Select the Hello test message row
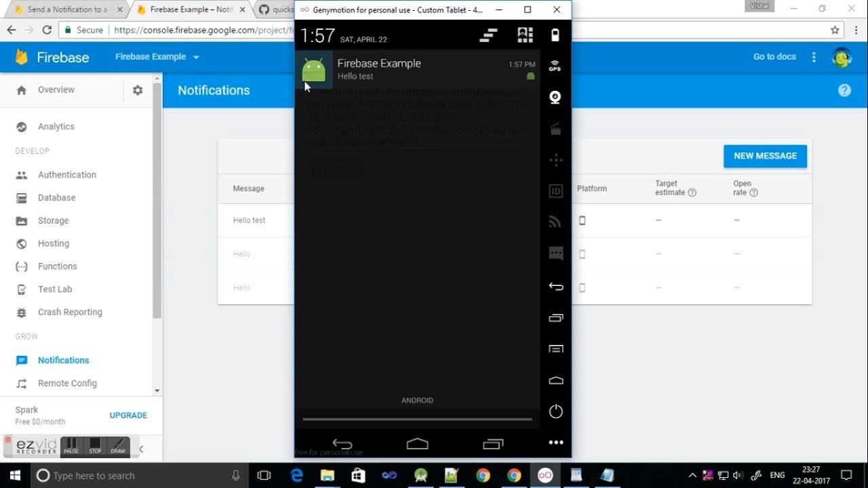Image resolution: width=868 pixels, height=488 pixels. click(x=514, y=220)
